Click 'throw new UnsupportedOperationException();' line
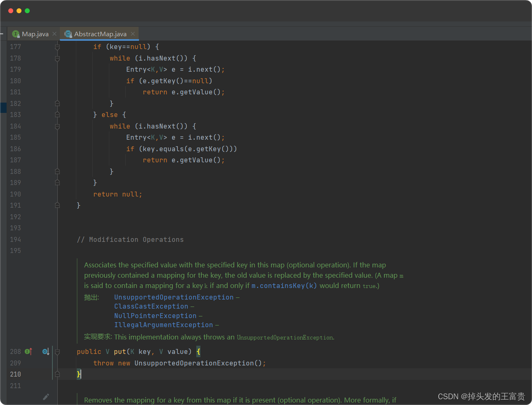The height and width of the screenshot is (405, 532). [x=179, y=363]
